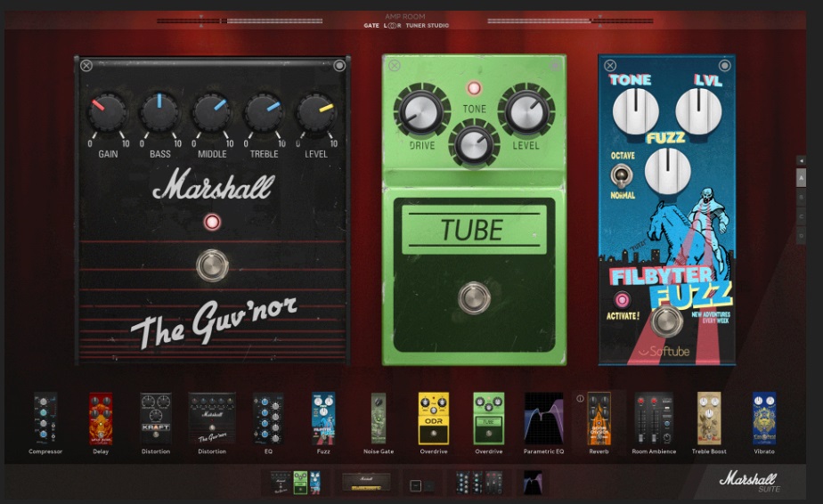
Task: Click the TUBE pedal top-right circle button
Action: pos(555,65)
